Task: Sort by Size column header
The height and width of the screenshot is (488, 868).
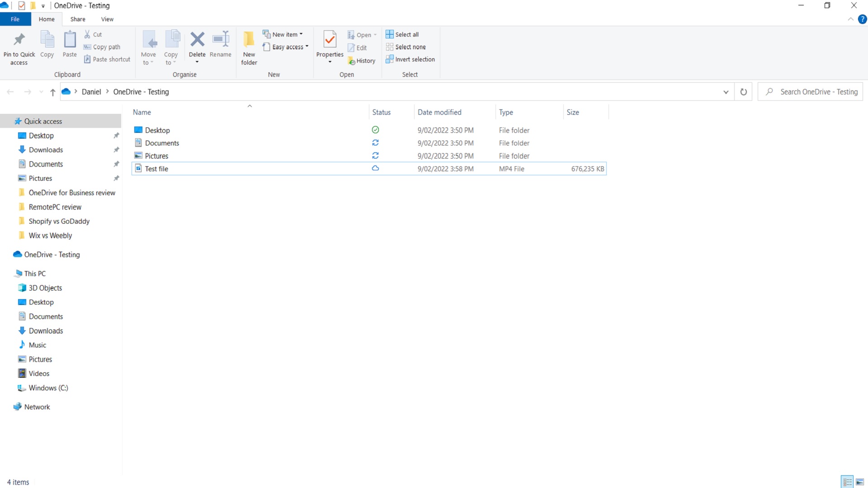Action: pyautogui.click(x=586, y=112)
